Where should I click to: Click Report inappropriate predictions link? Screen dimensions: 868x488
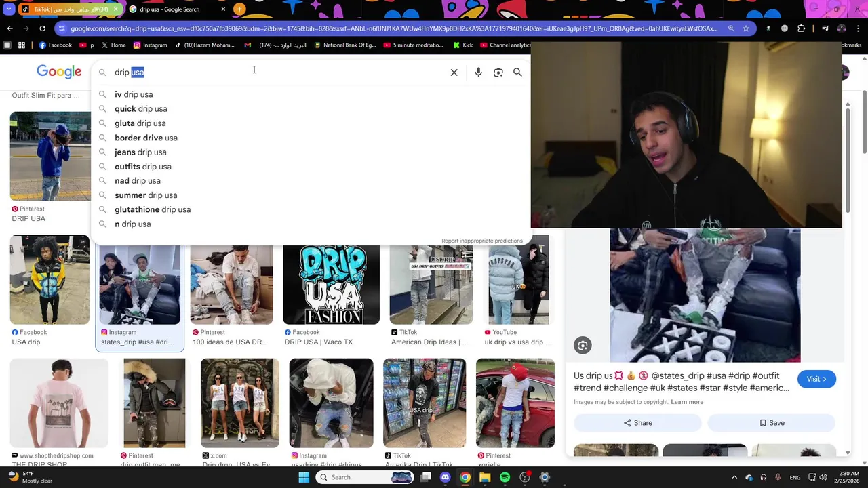482,241
